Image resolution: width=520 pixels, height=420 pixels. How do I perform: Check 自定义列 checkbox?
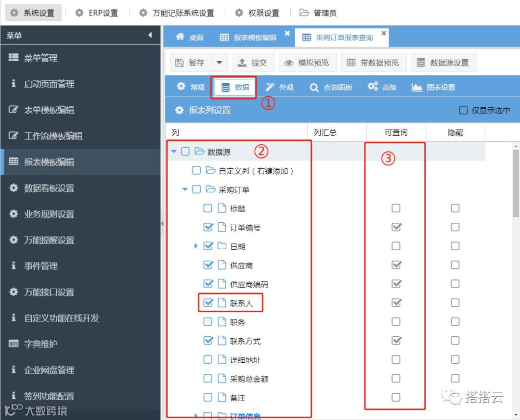point(196,170)
